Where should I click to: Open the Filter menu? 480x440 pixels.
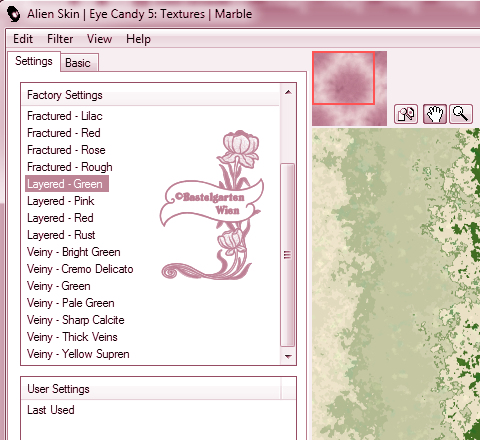[x=60, y=39]
